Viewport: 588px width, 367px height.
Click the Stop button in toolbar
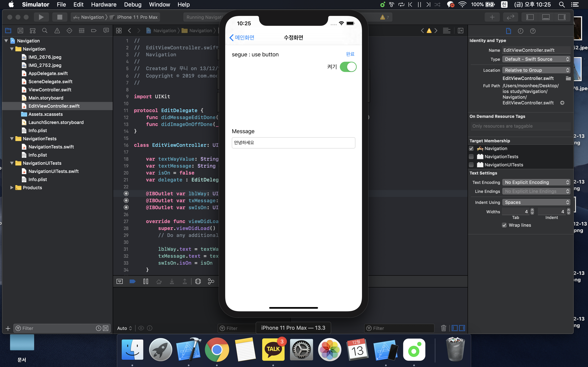60,17
